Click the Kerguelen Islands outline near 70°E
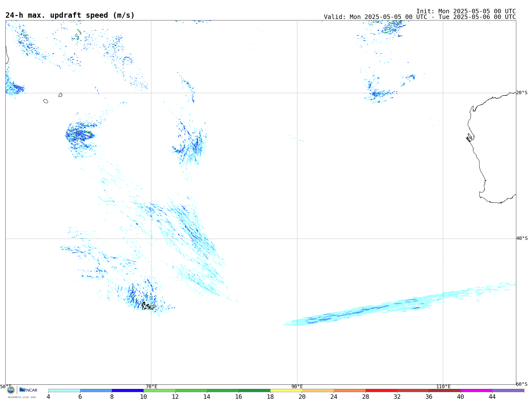Viewport: 532px width, 400px height. (149, 306)
